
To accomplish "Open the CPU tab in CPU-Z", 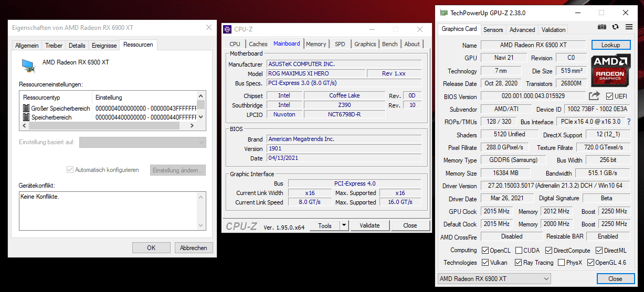I will 235,44.
